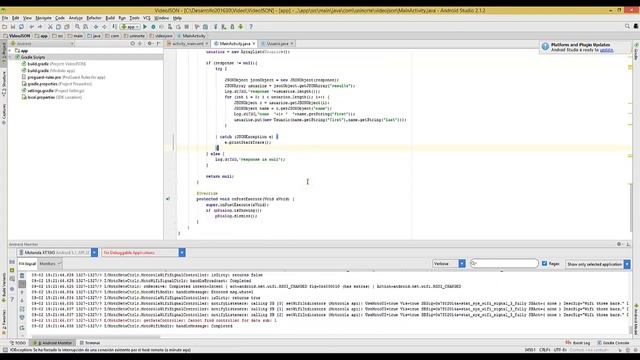640x360 pixels.
Task: Click the clear logcat trash icon
Action: click(22, 276)
